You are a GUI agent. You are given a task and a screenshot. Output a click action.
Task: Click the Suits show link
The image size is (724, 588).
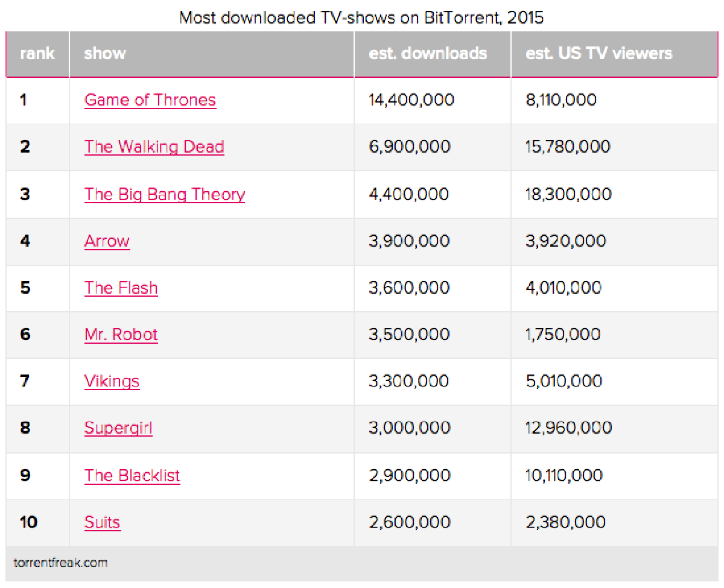point(103,522)
